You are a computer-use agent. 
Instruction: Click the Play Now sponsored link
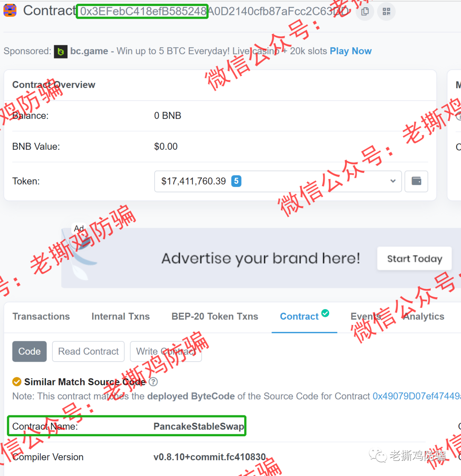pyautogui.click(x=351, y=51)
